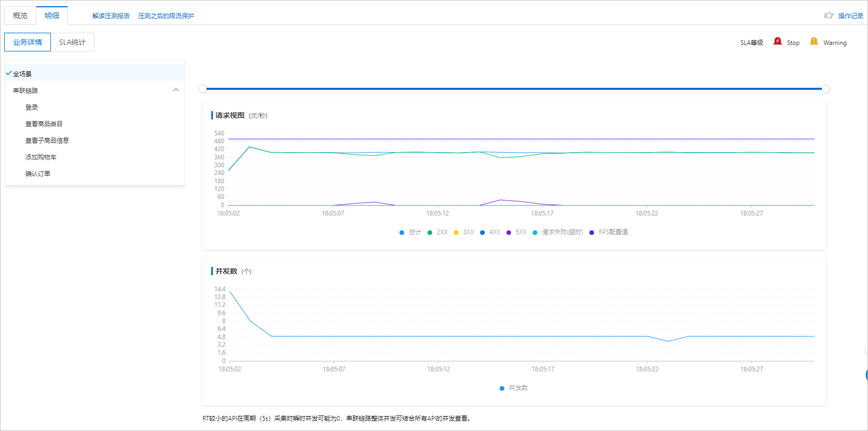Toggle the 请求失败(超时) series legend
The image size is (868, 431).
558,232
